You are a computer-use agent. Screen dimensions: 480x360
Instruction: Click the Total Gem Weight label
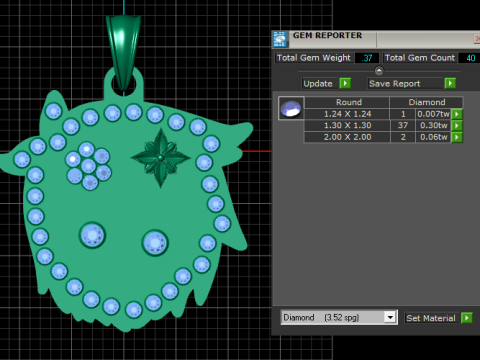[314, 58]
